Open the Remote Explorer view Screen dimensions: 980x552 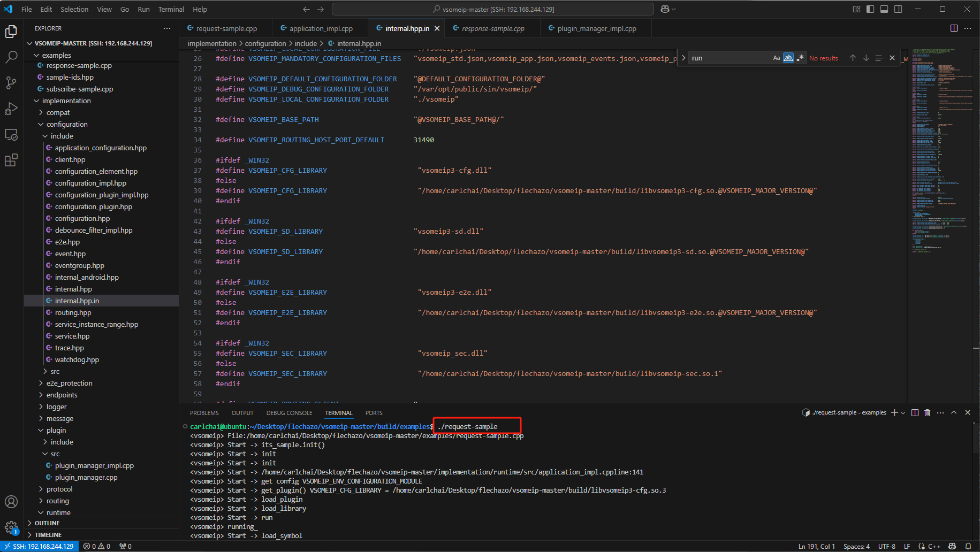coord(11,134)
